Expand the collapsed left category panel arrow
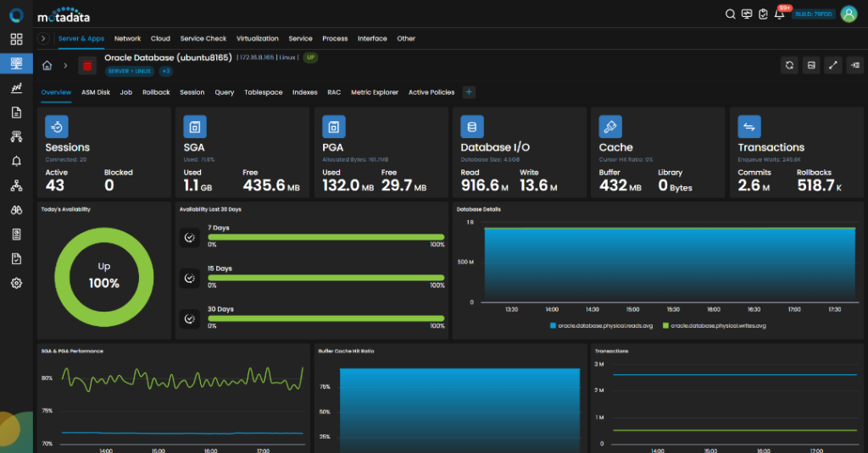Viewport: 868px width, 453px height. [43, 38]
